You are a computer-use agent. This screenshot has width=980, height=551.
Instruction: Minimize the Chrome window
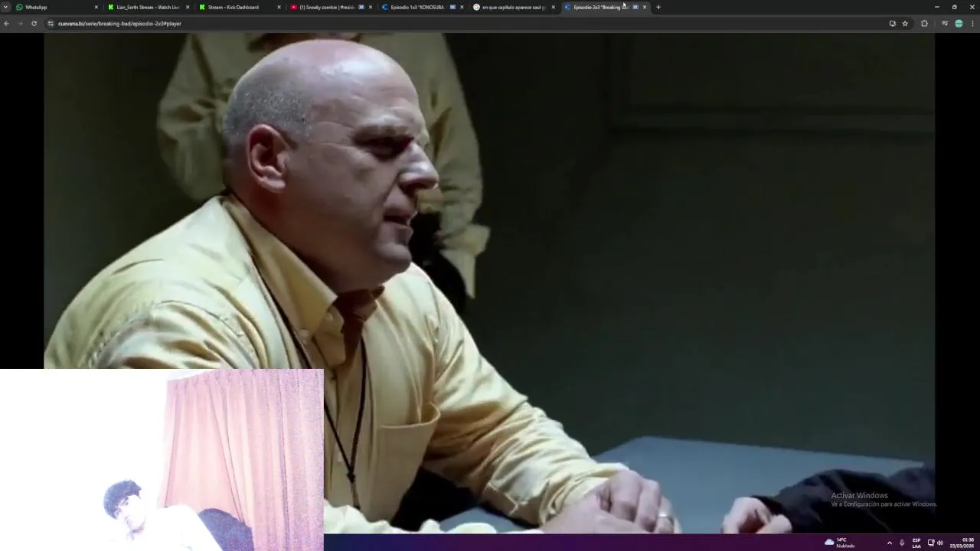point(936,7)
